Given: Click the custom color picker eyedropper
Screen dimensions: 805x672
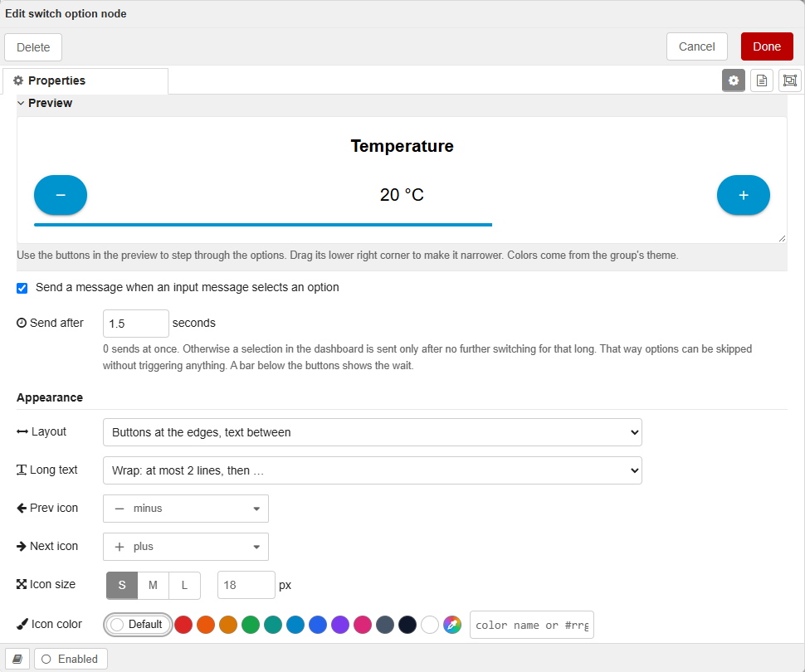Looking at the screenshot, I should coord(451,625).
